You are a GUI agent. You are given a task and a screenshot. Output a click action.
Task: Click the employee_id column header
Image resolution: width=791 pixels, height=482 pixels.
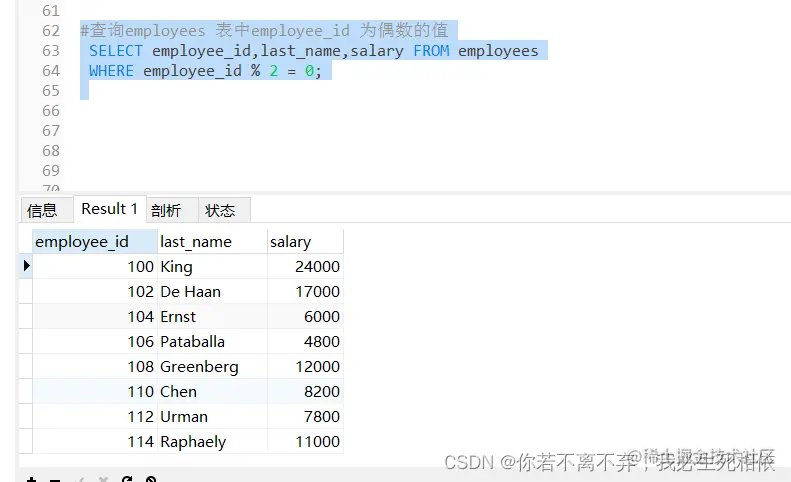point(95,242)
